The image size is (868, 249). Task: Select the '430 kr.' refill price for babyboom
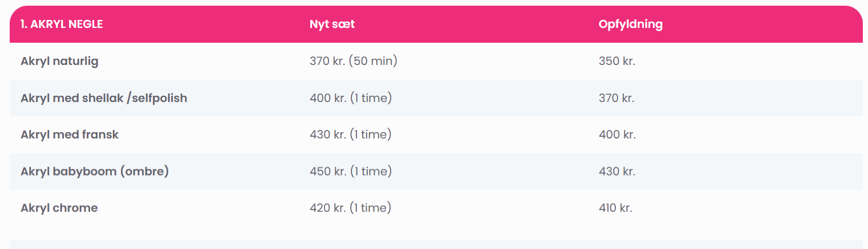(x=617, y=172)
